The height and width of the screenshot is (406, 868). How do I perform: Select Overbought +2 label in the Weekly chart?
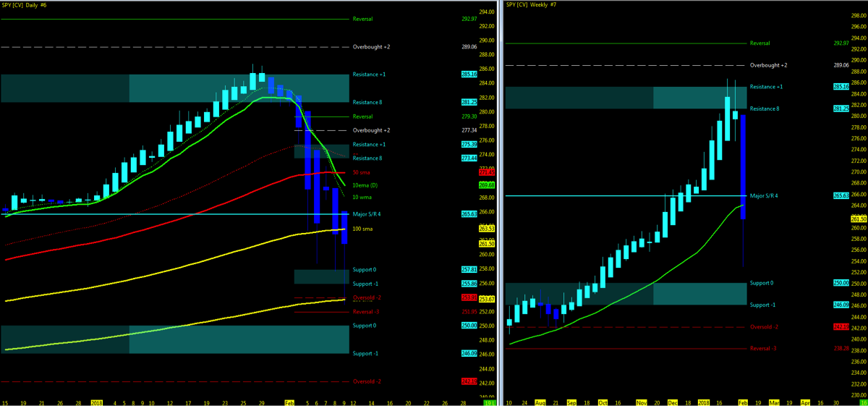click(x=768, y=64)
